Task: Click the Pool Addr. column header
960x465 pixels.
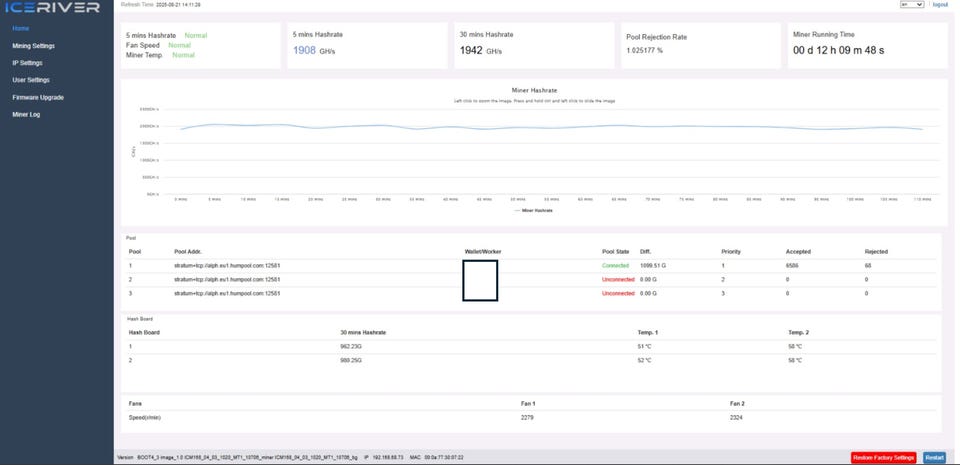Action: point(188,251)
